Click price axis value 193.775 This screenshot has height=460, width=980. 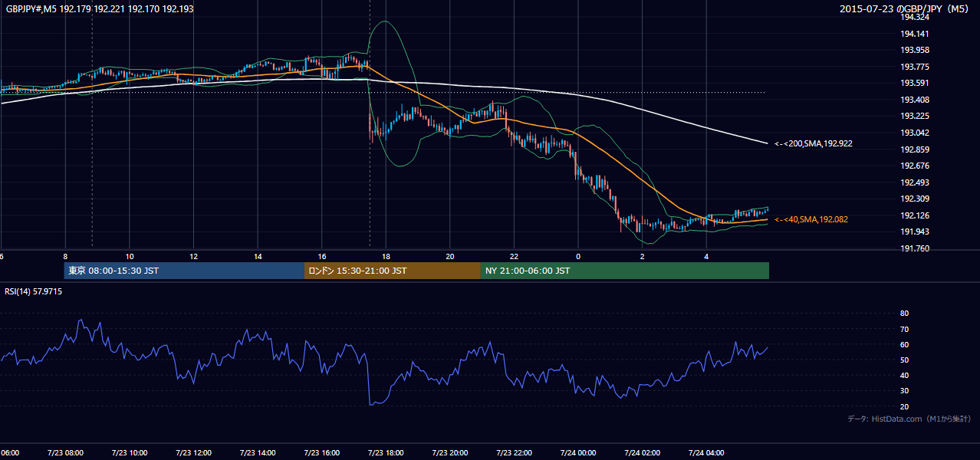(915, 67)
